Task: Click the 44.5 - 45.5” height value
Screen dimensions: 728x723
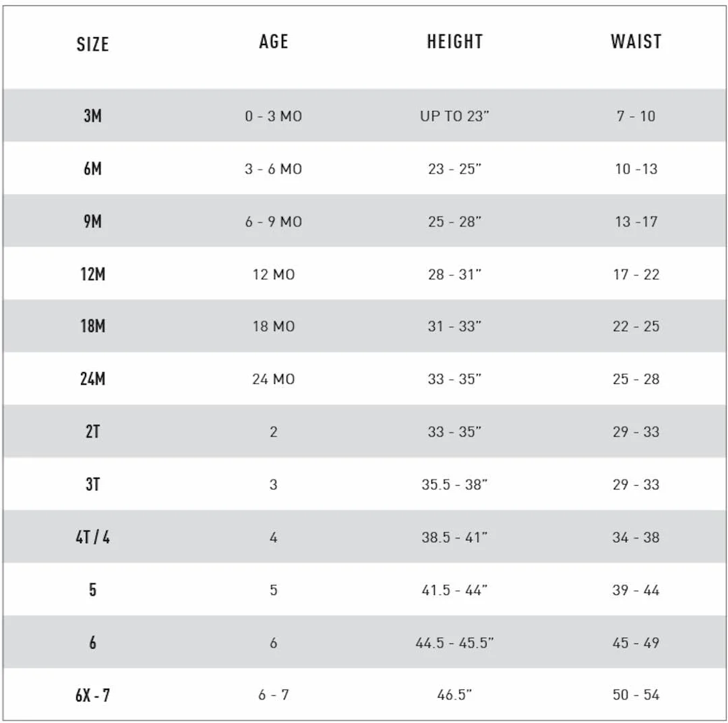Action: tap(454, 643)
